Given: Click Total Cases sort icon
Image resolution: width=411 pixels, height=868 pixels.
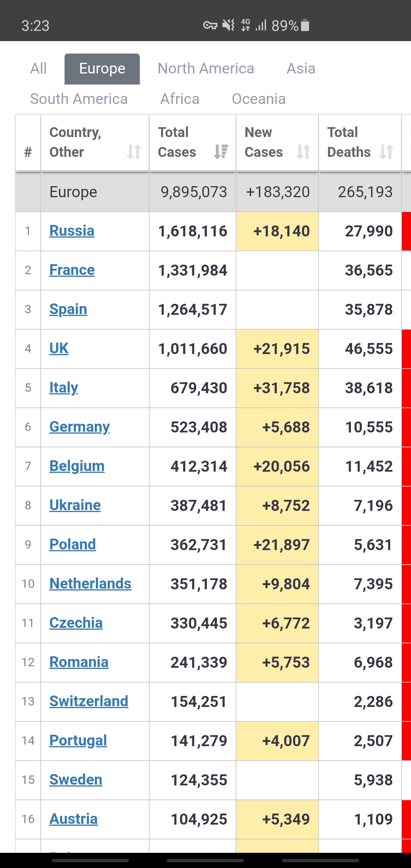Looking at the screenshot, I should click(x=221, y=152).
